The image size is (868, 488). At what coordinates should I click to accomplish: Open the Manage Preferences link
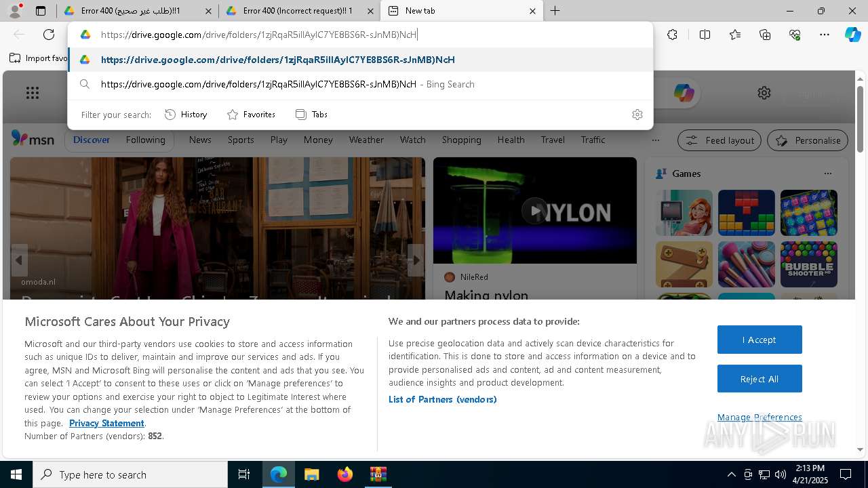(x=759, y=417)
